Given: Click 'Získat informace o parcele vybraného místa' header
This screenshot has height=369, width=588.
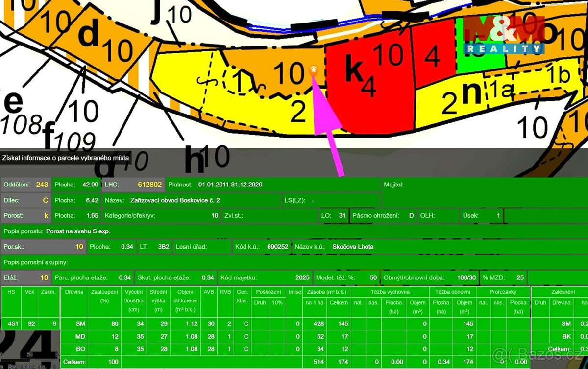Looking at the screenshot, I should [66, 158].
